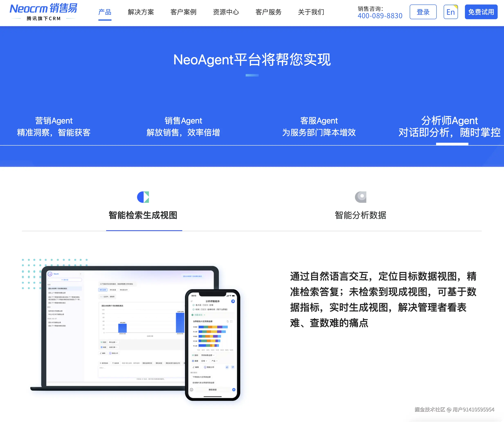Click the phone 分析师智能体 screenshot mockup
Screen dimensions: 504x422
click(213, 345)
